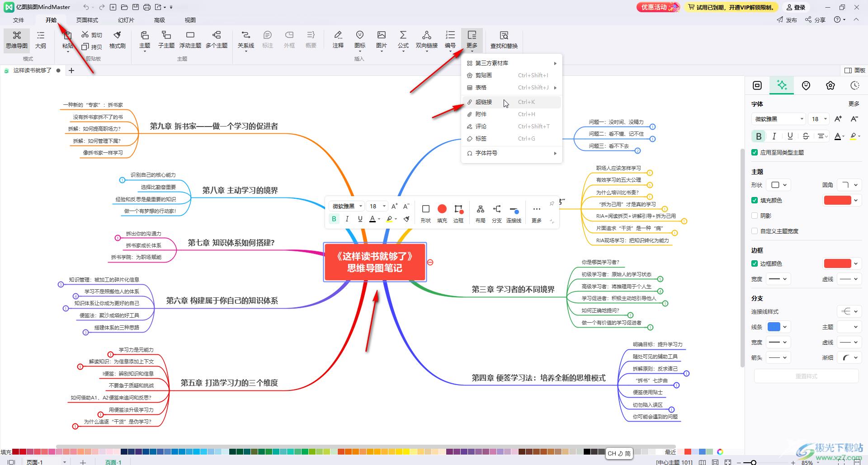Toggle italic in the side panel font section
Viewport: 868px width, 465px height.
click(x=774, y=136)
